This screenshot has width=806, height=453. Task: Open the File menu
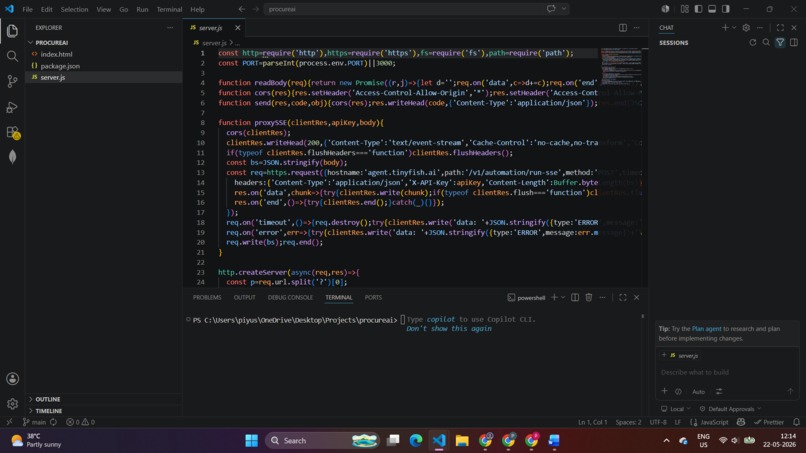tap(27, 9)
